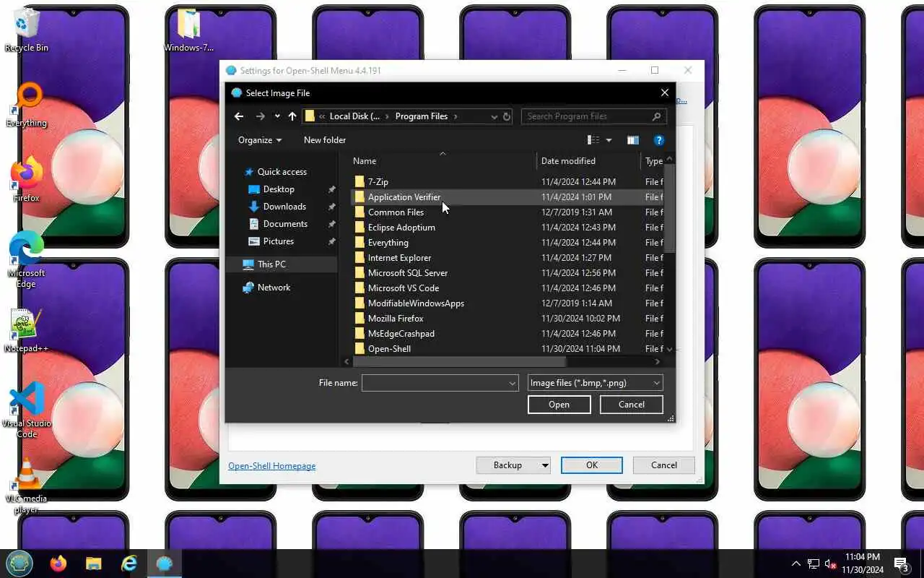Click the search magnifier icon
This screenshot has height=578, width=924.
pos(656,116)
